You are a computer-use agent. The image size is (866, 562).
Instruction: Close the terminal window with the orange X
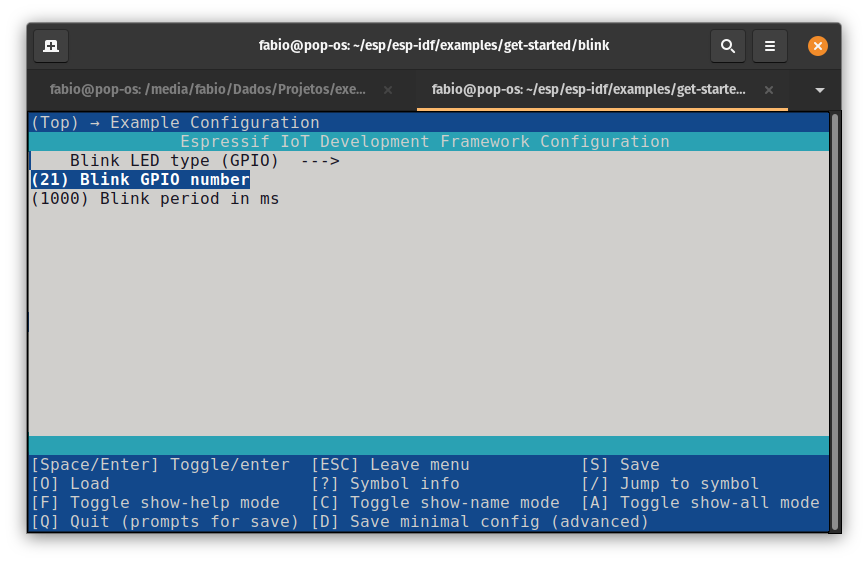tap(817, 46)
